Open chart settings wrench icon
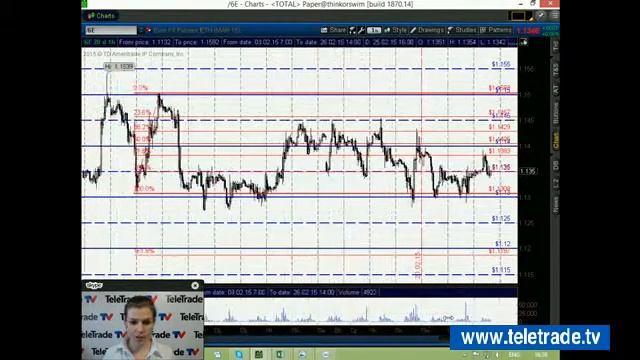 pyautogui.click(x=361, y=30)
